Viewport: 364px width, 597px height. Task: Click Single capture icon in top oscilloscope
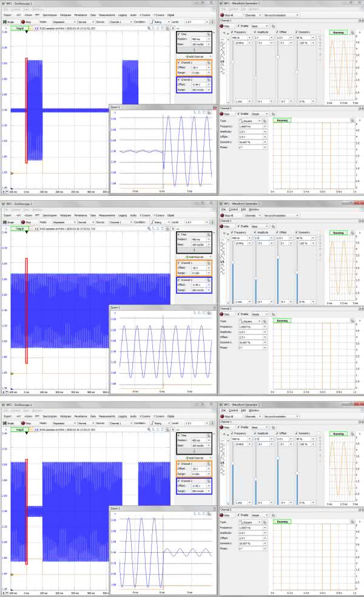7,21
